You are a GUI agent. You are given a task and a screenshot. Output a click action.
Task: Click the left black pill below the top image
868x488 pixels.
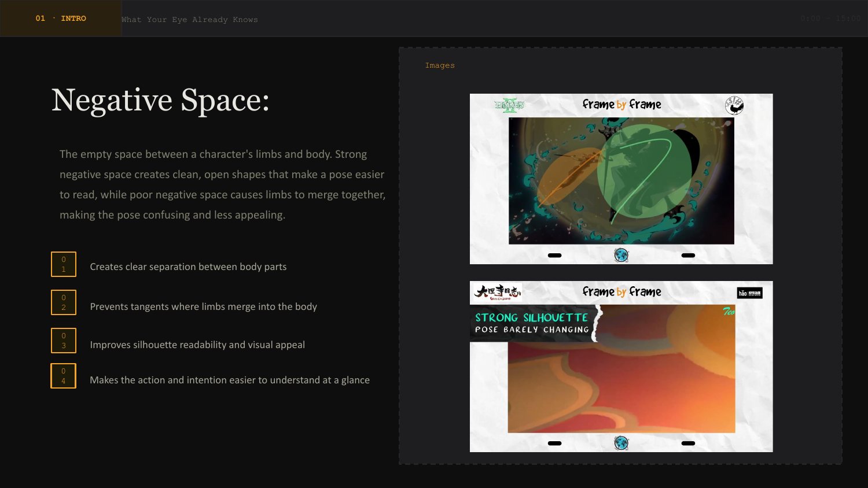point(554,255)
